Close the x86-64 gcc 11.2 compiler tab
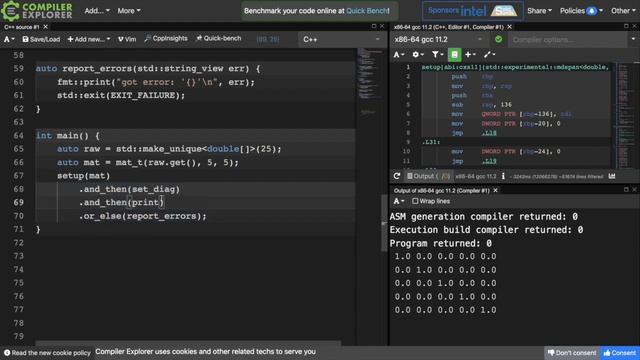 pos(509,27)
